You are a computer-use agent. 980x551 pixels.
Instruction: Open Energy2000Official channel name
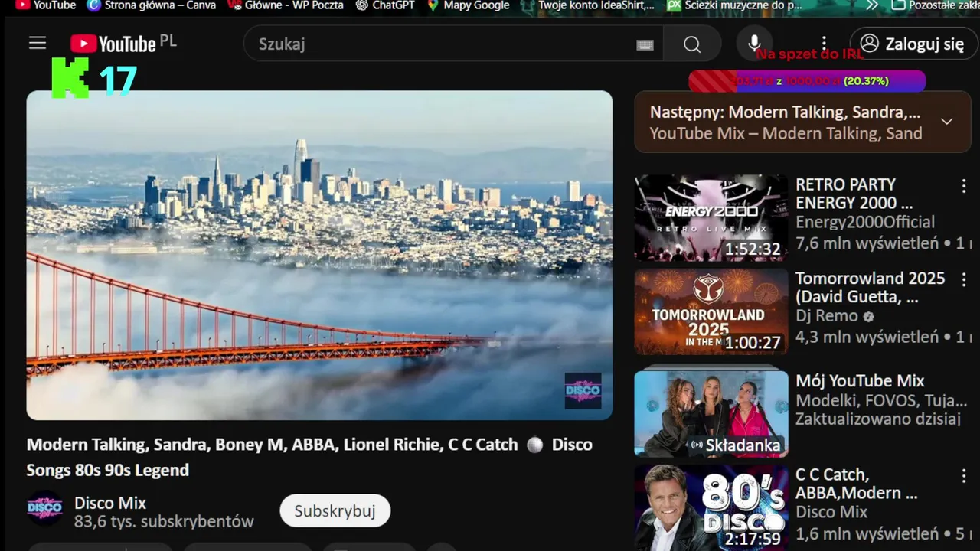tap(865, 222)
